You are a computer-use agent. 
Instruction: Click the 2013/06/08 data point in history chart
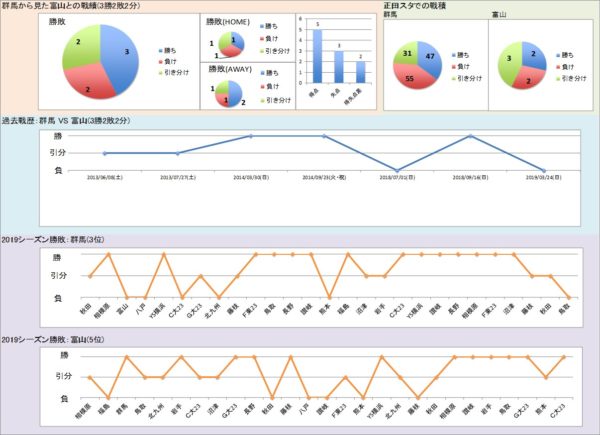[x=104, y=153]
